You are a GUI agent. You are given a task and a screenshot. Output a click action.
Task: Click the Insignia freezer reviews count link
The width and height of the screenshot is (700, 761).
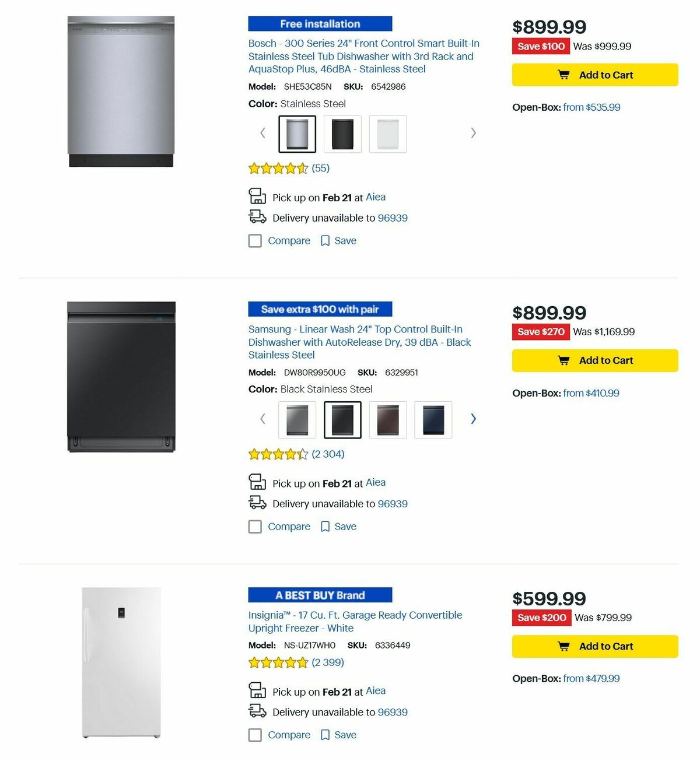(x=328, y=662)
